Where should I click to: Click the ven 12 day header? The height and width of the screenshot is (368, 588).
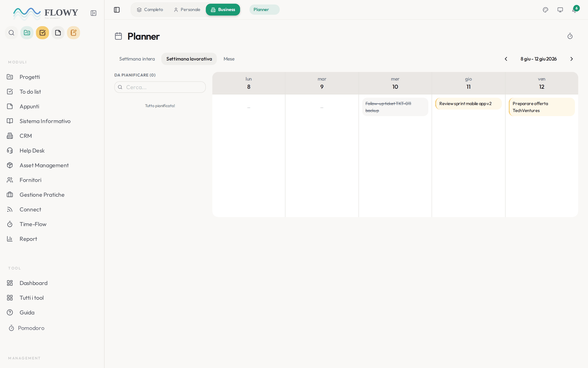[x=542, y=83]
